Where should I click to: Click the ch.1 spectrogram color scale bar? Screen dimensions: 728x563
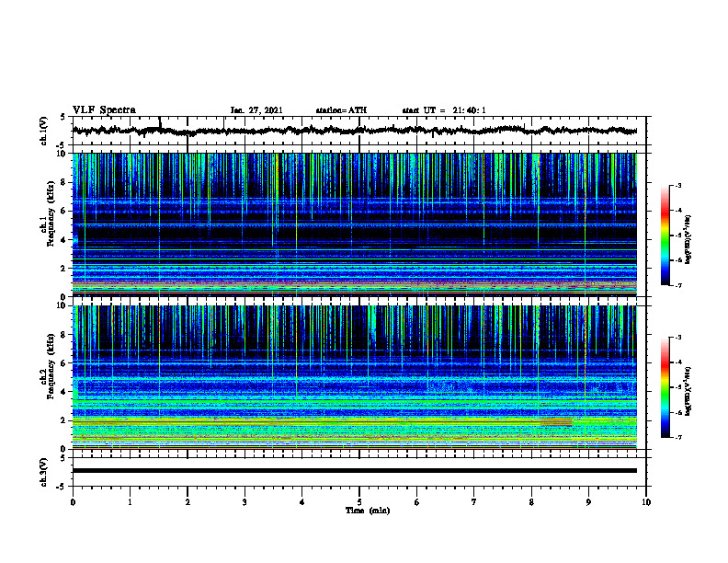pyautogui.click(x=665, y=236)
